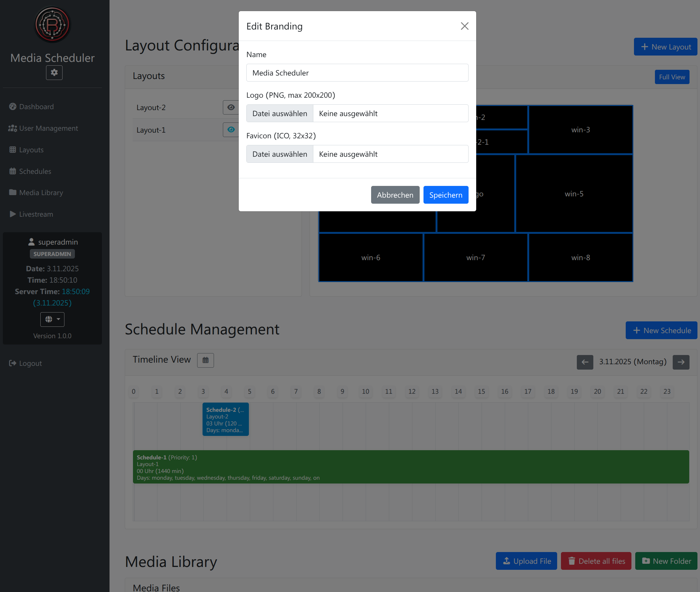Viewport: 700px width, 592px height.
Task: Click the Media Scheduler logo
Action: (52, 24)
